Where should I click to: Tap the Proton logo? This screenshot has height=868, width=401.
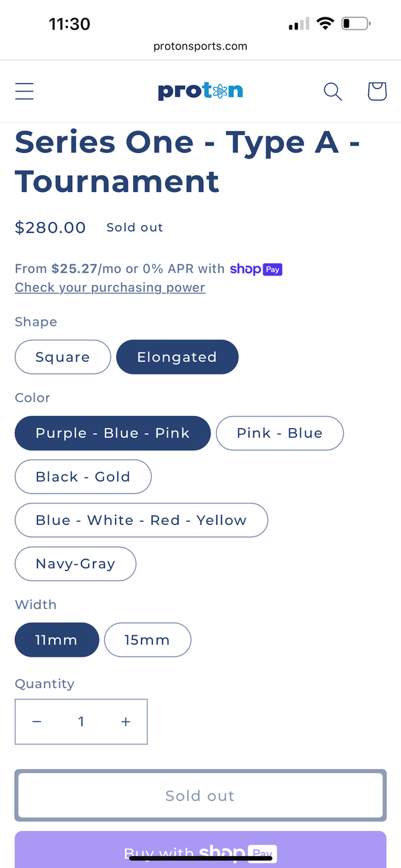[200, 91]
